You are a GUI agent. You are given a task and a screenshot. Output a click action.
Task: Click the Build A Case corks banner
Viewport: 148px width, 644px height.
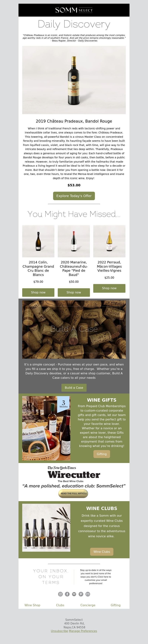click(74, 330)
